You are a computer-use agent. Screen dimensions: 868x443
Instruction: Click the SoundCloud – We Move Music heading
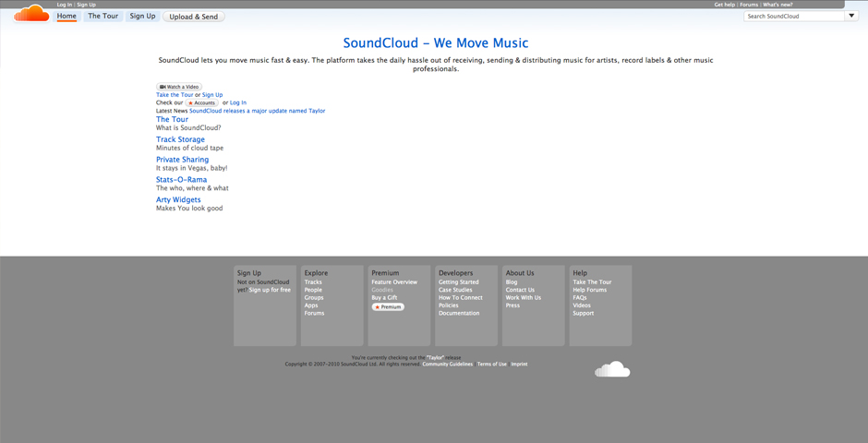[436, 43]
